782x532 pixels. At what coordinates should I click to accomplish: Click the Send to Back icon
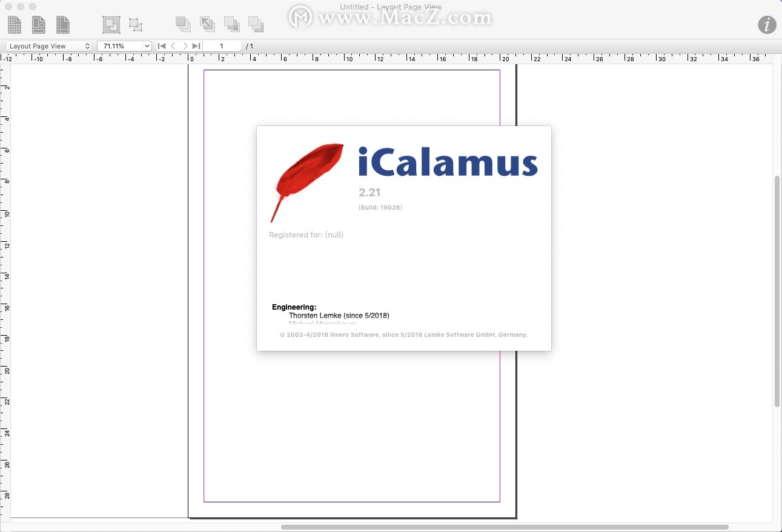[256, 24]
